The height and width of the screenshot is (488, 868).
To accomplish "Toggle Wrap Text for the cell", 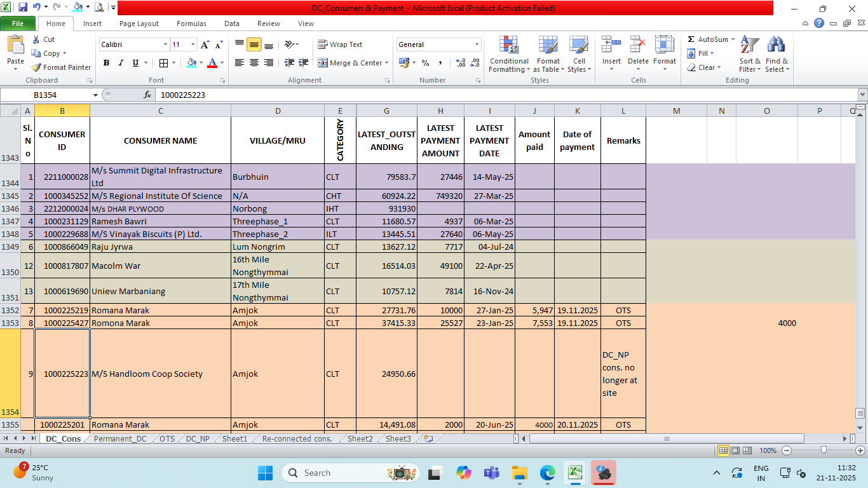I will point(340,44).
